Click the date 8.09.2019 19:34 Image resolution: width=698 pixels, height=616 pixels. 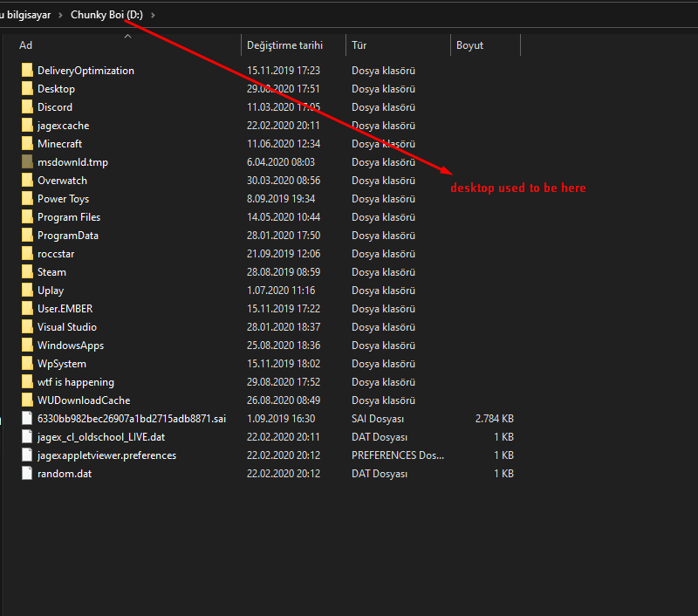(x=281, y=199)
